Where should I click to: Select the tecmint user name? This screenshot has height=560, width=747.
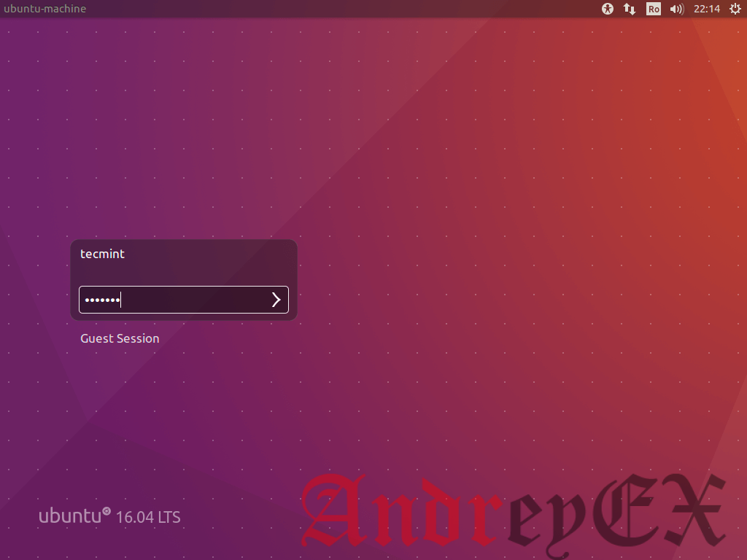(x=102, y=254)
